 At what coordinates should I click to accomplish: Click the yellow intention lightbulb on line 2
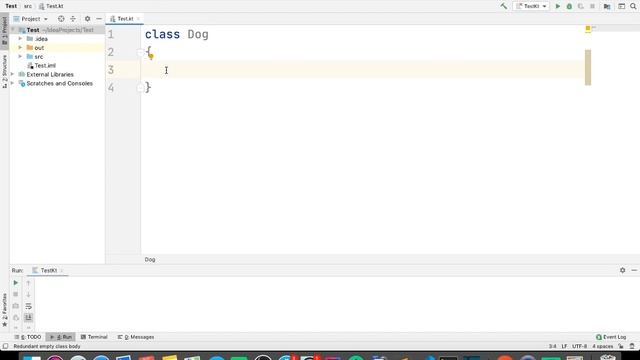(151, 56)
